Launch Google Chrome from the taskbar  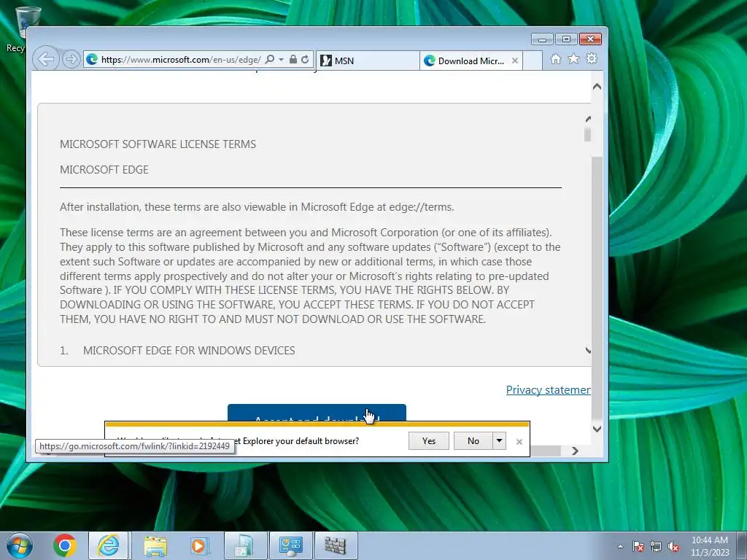[65, 545]
